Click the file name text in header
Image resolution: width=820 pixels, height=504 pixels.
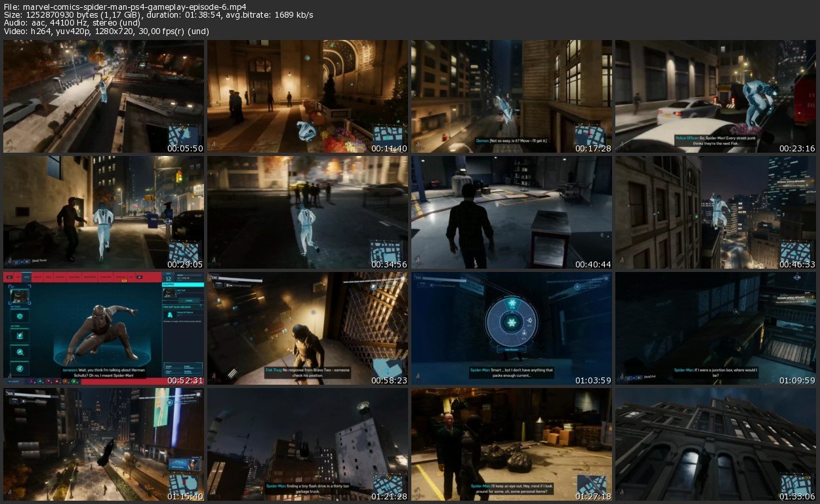click(x=125, y=7)
